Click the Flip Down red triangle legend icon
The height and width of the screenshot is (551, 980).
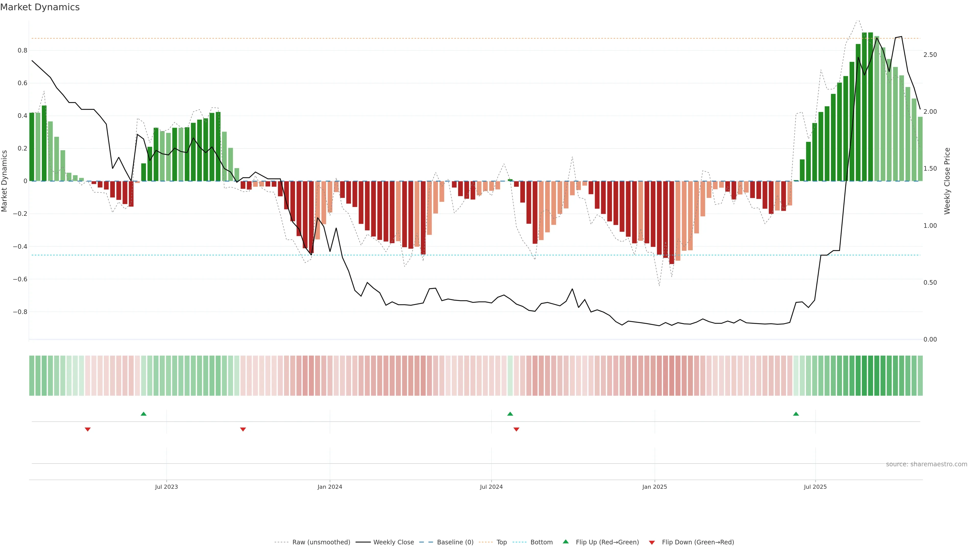click(x=652, y=542)
